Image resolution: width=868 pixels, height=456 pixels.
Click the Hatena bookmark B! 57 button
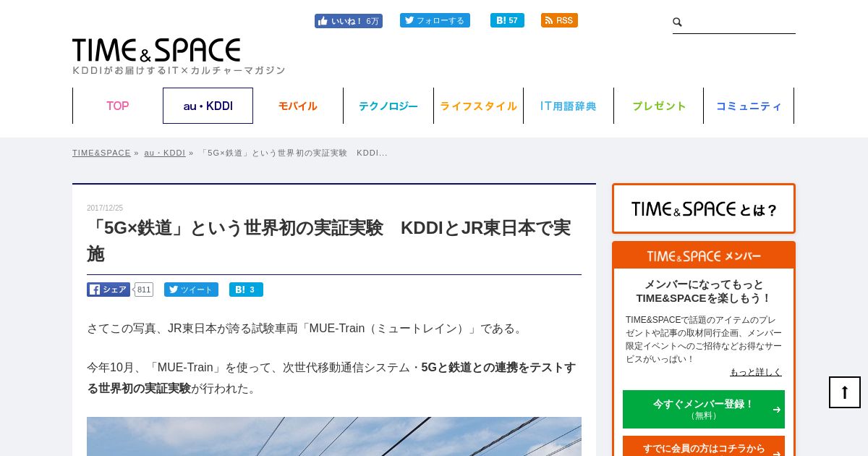pos(507,20)
